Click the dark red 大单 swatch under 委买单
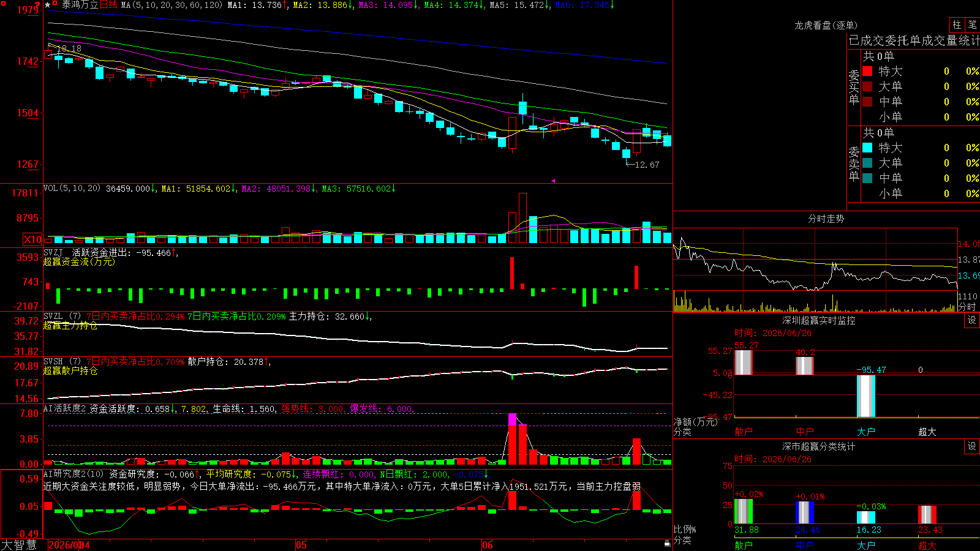The width and height of the screenshot is (980, 551). pos(867,86)
